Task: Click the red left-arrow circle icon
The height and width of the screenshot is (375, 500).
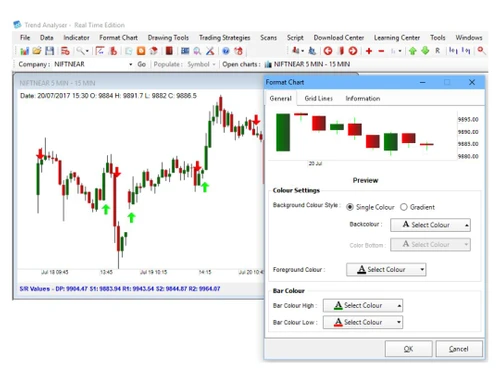Action: 328,51
